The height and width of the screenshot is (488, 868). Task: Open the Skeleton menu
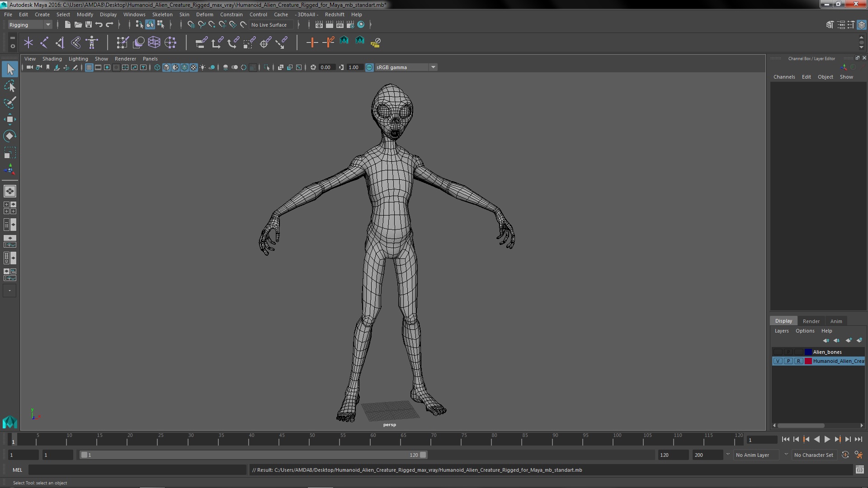(162, 14)
